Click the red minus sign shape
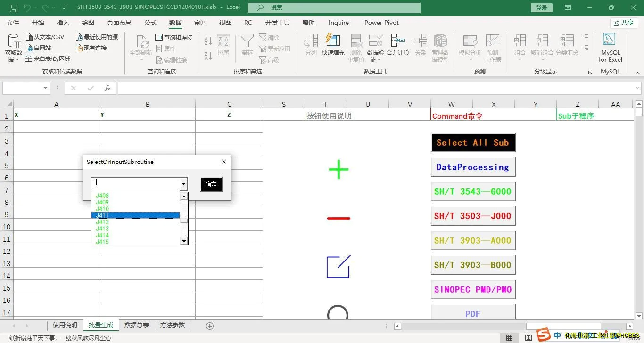The image size is (644, 343). coord(339,218)
